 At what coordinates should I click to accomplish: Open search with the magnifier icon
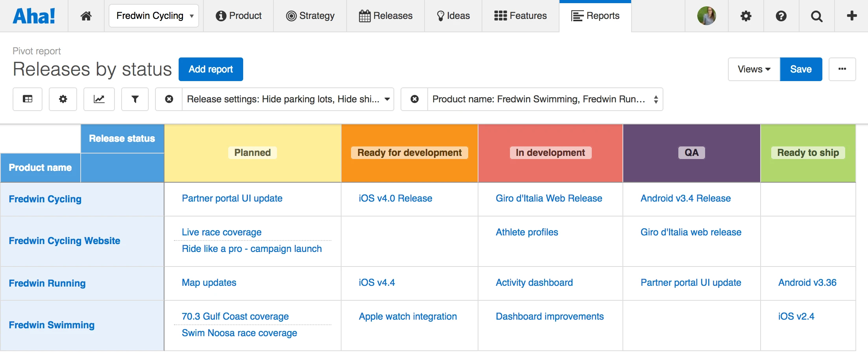point(816,16)
